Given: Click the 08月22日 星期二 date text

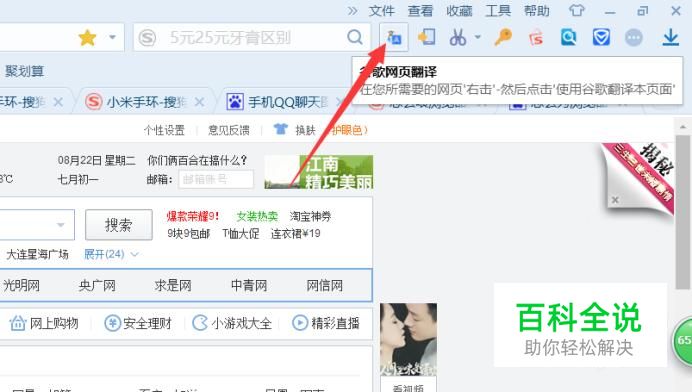Looking at the screenshot, I should coord(96,160).
